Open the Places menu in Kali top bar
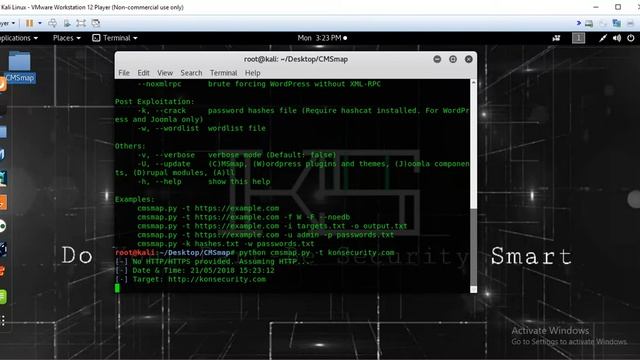The width and height of the screenshot is (640, 360). [x=67, y=38]
